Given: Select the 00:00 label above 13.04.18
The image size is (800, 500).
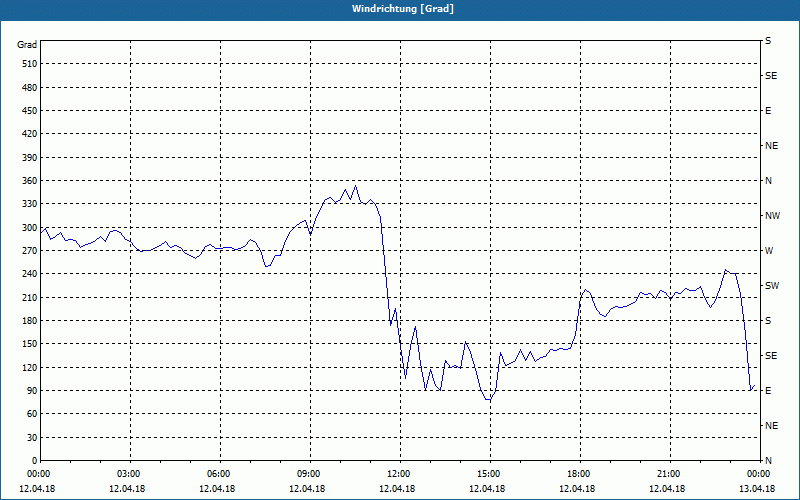Looking at the screenshot, I should (x=759, y=474).
